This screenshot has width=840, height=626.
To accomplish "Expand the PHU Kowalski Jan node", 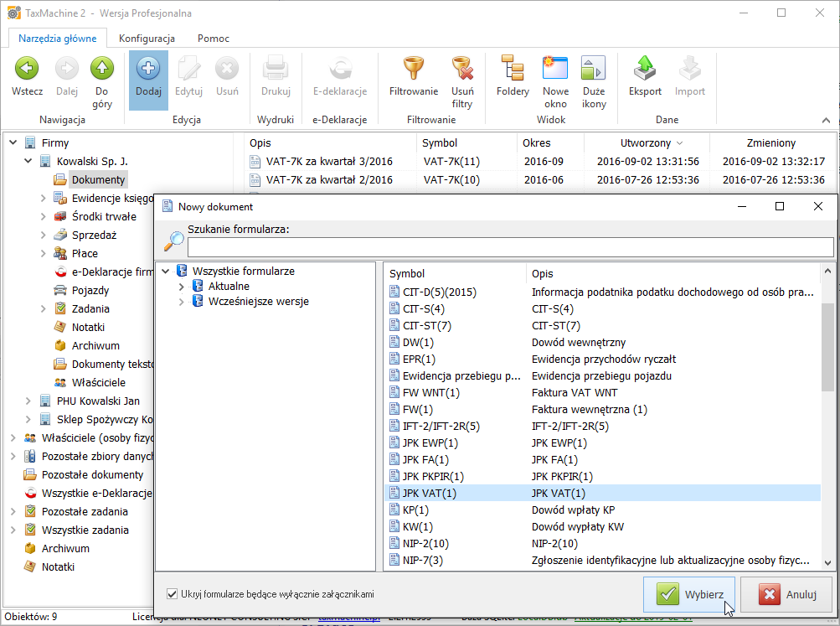I will [x=28, y=401].
